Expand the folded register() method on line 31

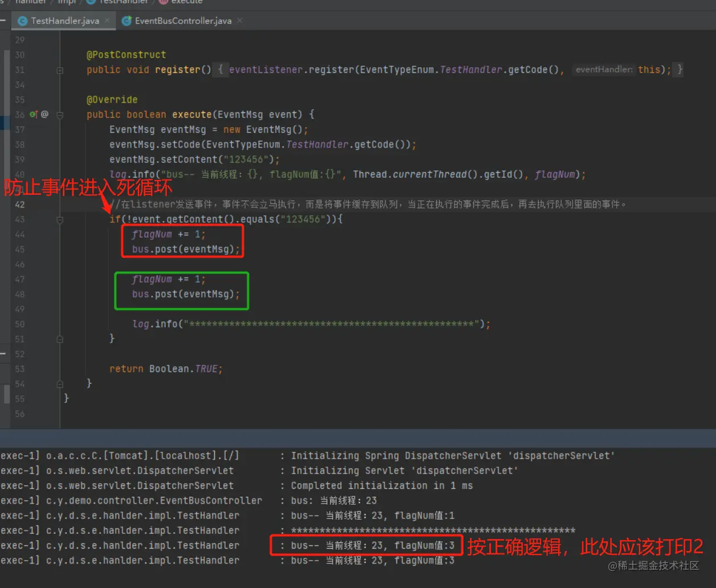60,70
